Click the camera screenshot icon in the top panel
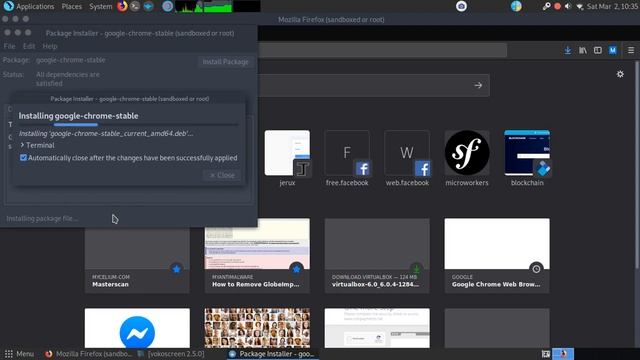Viewport: 640px width, 360px height. point(461,6)
